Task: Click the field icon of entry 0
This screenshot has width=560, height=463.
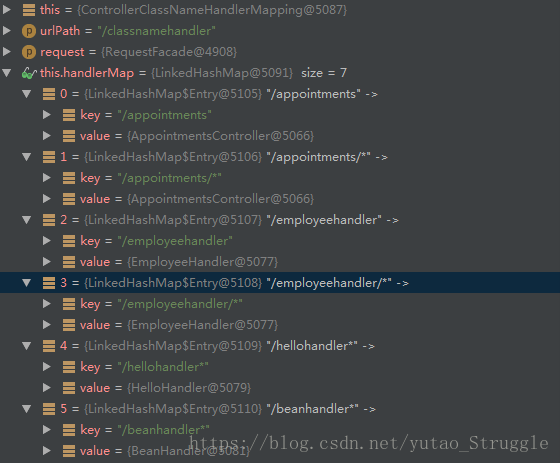Action: coord(49,94)
